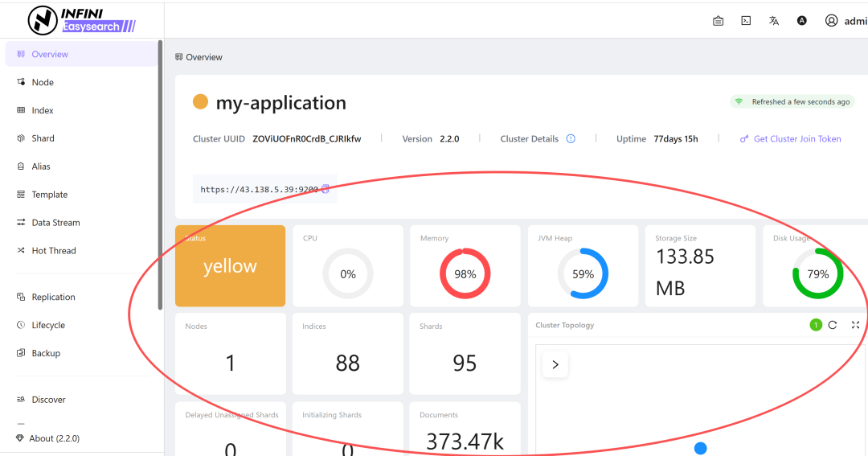This screenshot has width=868, height=456.
Task: Click the Shard sidebar icon
Action: click(x=21, y=138)
